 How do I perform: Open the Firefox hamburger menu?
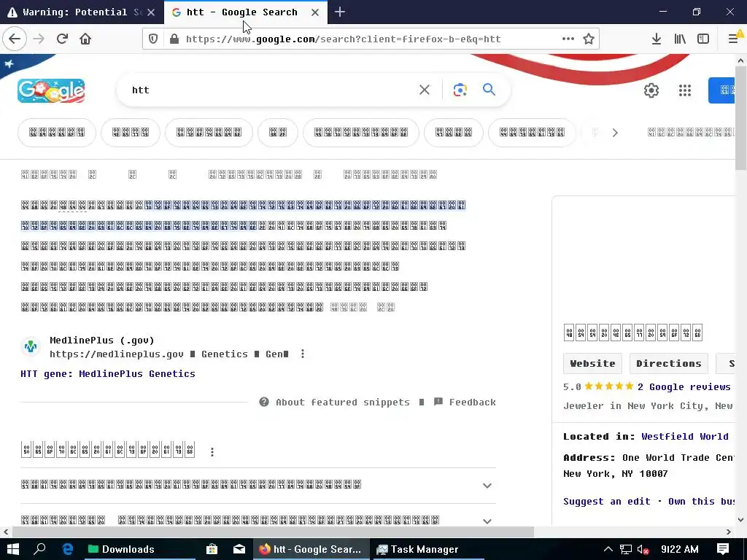click(x=734, y=39)
